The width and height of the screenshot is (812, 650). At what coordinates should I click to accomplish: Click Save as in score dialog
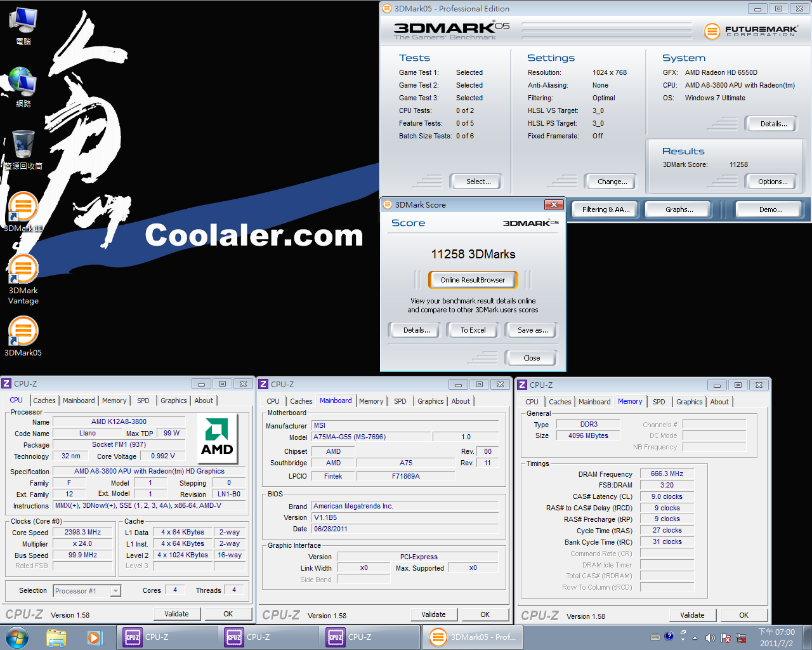tap(533, 330)
